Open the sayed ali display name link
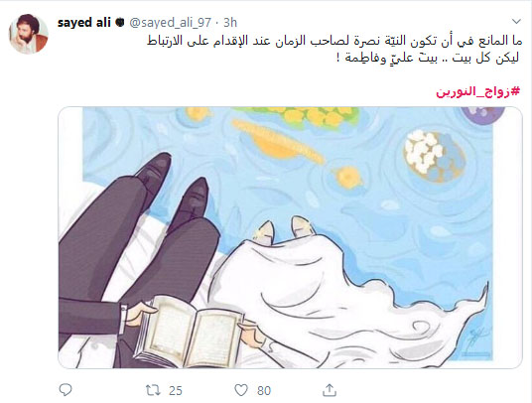This screenshot has width=532, height=403. click(x=84, y=23)
